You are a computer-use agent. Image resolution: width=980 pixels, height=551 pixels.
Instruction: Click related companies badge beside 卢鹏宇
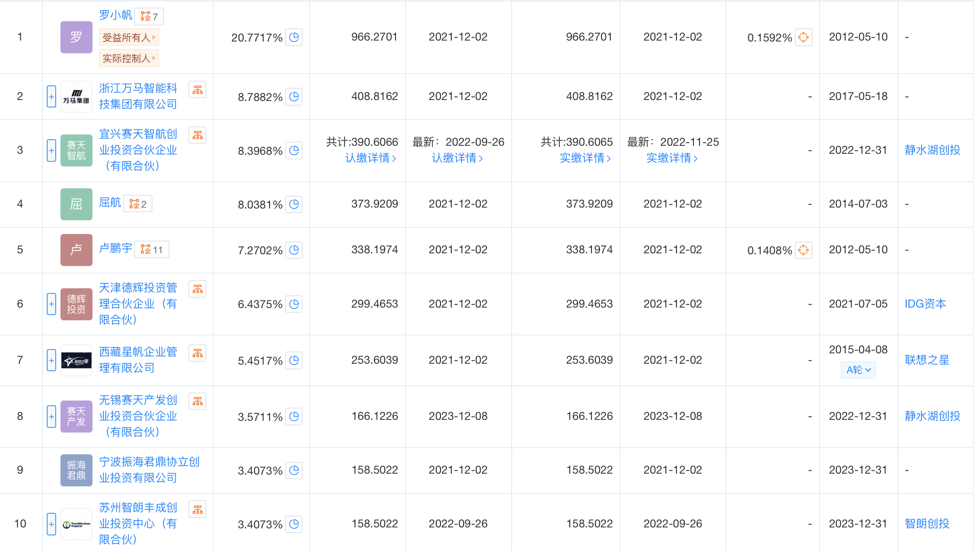pos(152,250)
